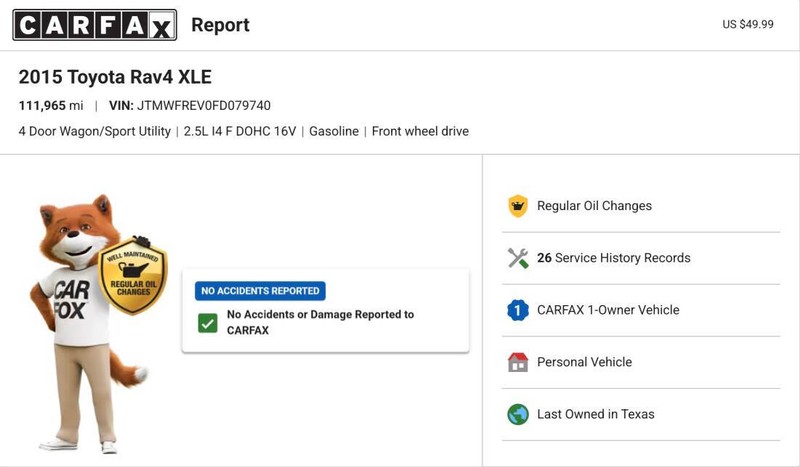Click the Report title text
The height and width of the screenshot is (467, 800).
tap(220, 24)
